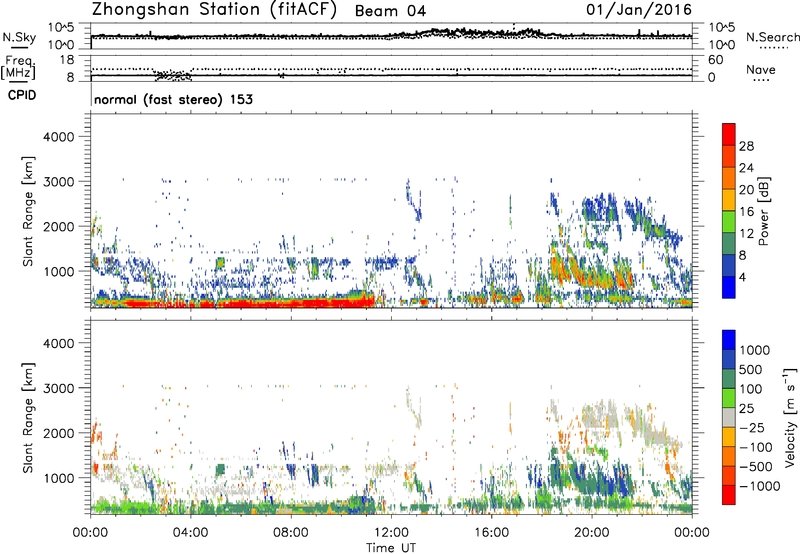Click the '12:00' time tick label
The image size is (800, 554).
point(391,533)
